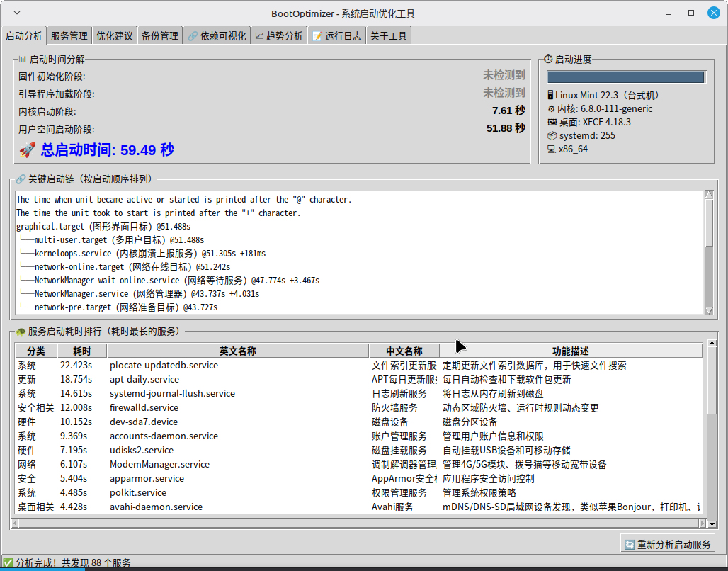Screen dimensions: 728x571
Task: Go to the 趋势分析 tab
Action: pos(278,35)
